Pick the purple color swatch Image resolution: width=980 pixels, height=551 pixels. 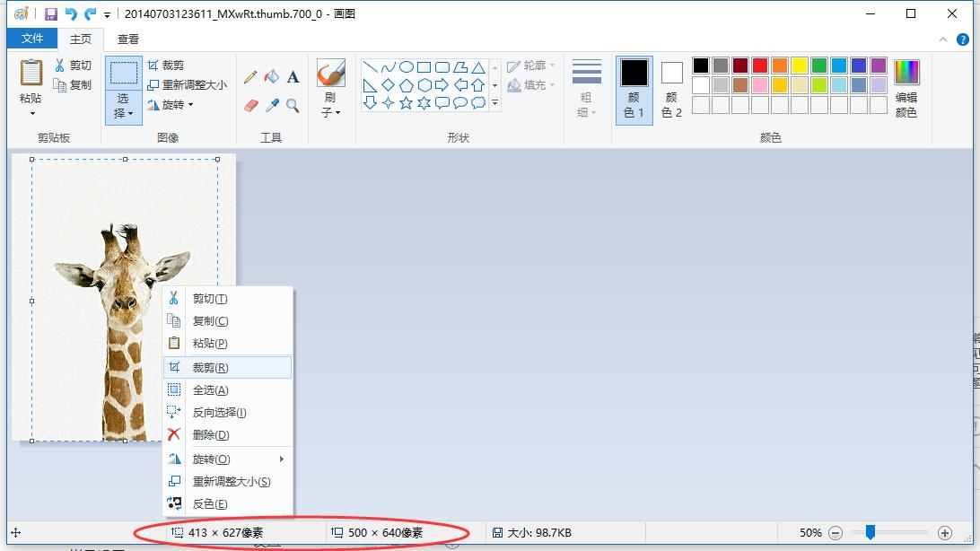[879, 65]
